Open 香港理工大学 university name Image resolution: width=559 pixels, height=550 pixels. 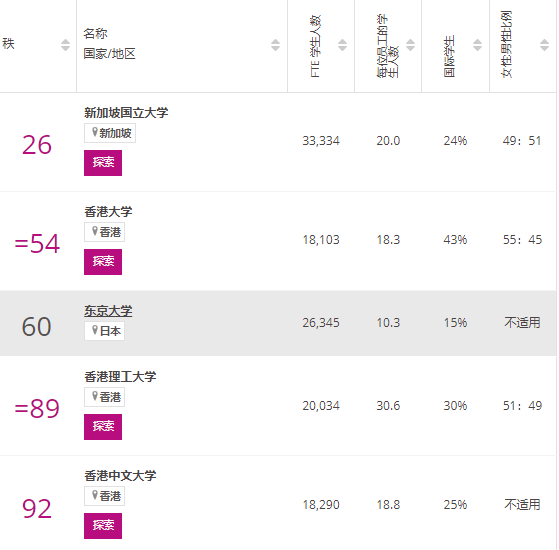click(120, 377)
